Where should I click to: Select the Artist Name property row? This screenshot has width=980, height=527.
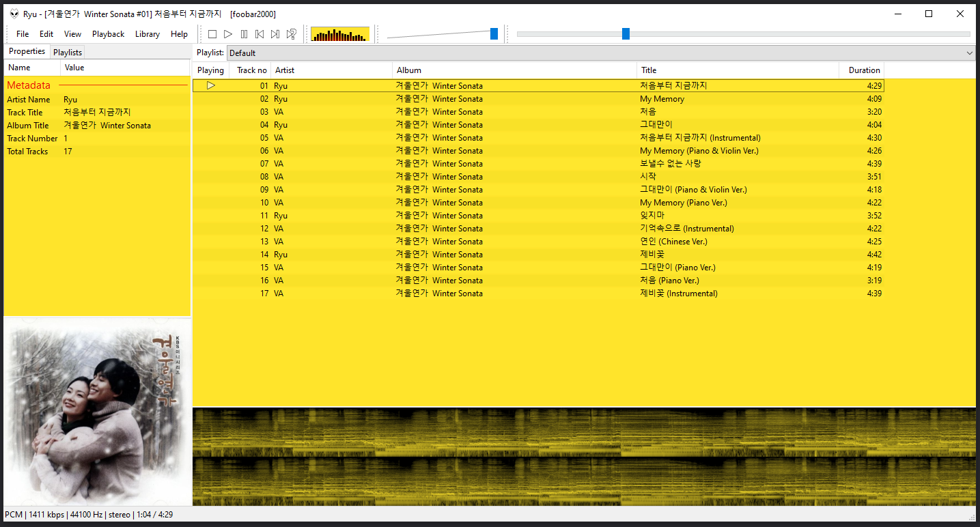97,100
